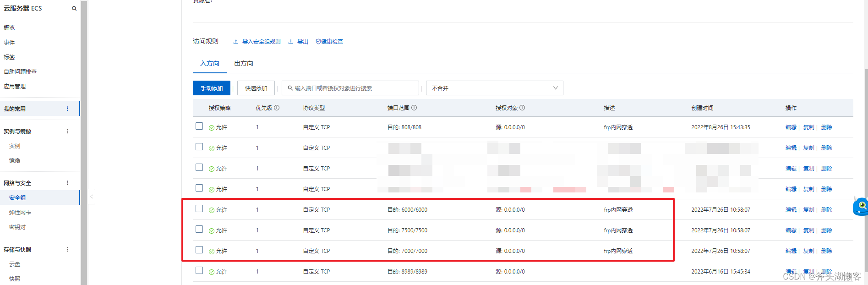Select checkbox for port 7000/7000 rule
The width and height of the screenshot is (868, 285).
(x=199, y=250)
